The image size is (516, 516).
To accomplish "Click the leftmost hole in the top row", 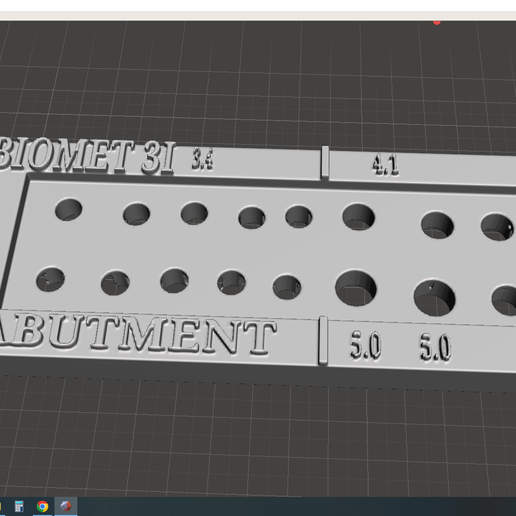I will (x=68, y=209).
